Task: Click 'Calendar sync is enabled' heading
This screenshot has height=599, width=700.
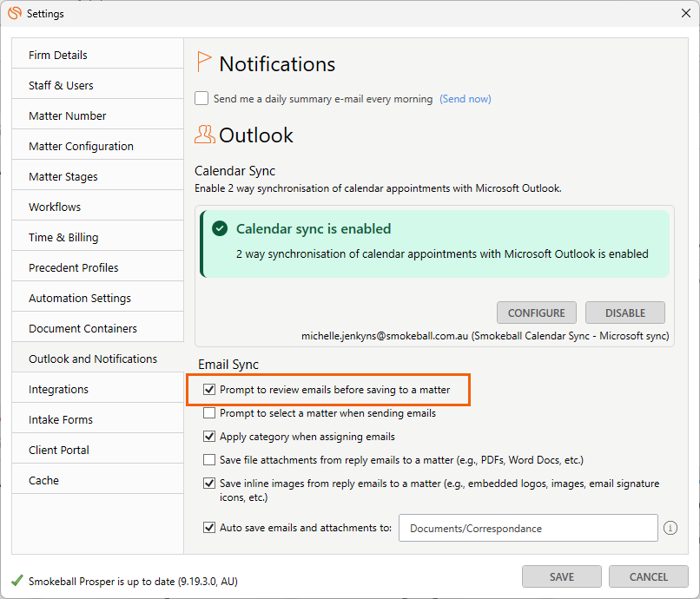Action: pyautogui.click(x=314, y=228)
